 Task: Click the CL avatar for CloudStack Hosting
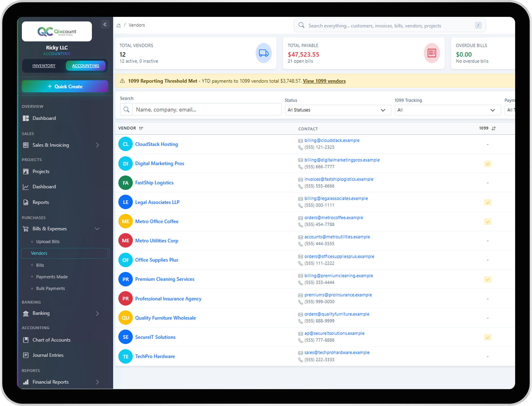[x=126, y=144]
